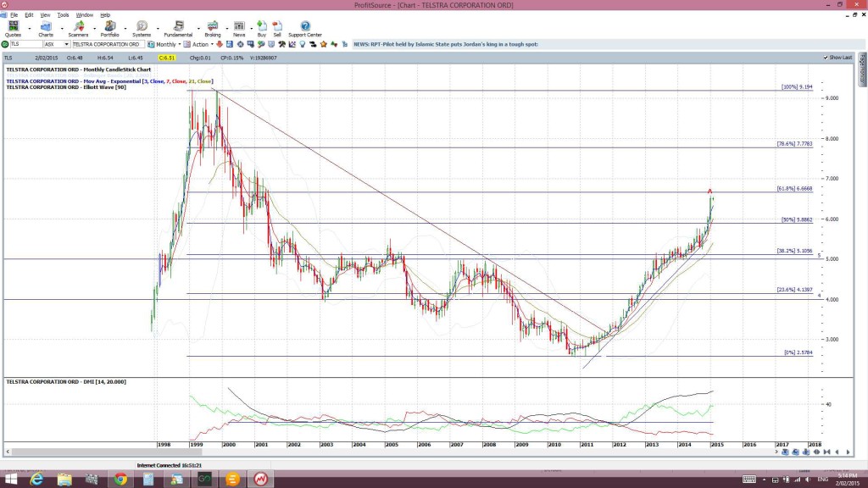Image resolution: width=868 pixels, height=488 pixels.
Task: Click the horizontal chart scrollbar thumb
Action: click(106, 452)
